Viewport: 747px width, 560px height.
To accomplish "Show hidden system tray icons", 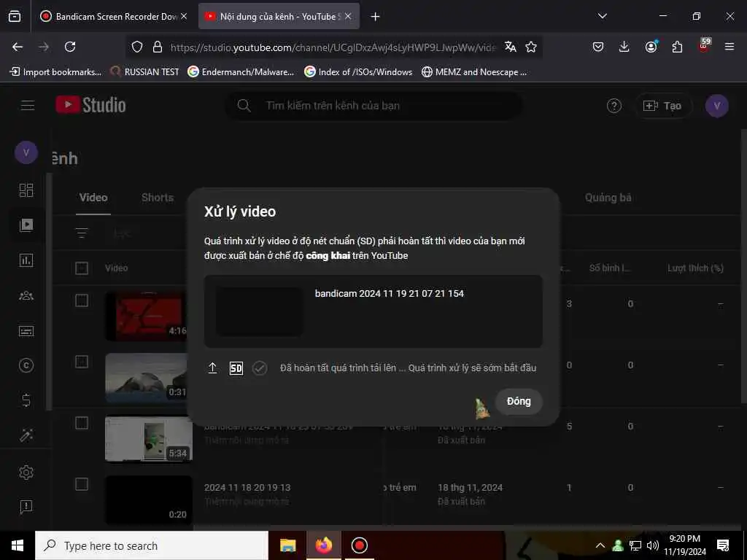I will [600, 545].
